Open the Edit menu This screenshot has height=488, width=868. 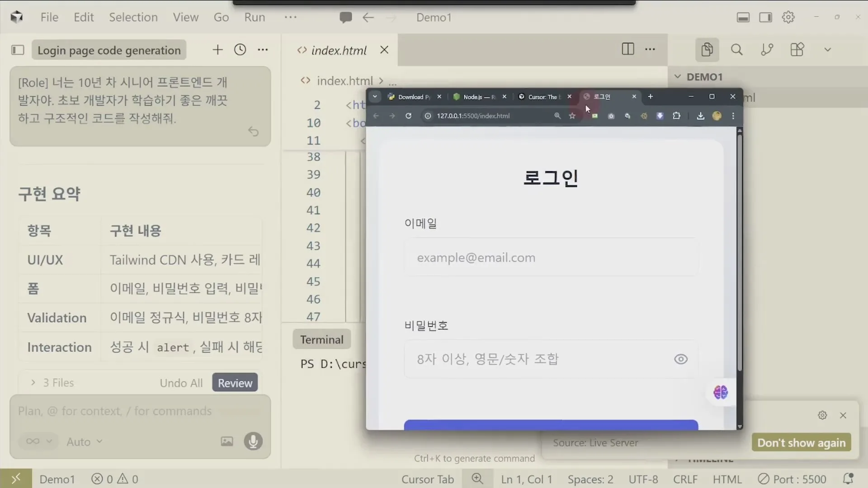[84, 17]
